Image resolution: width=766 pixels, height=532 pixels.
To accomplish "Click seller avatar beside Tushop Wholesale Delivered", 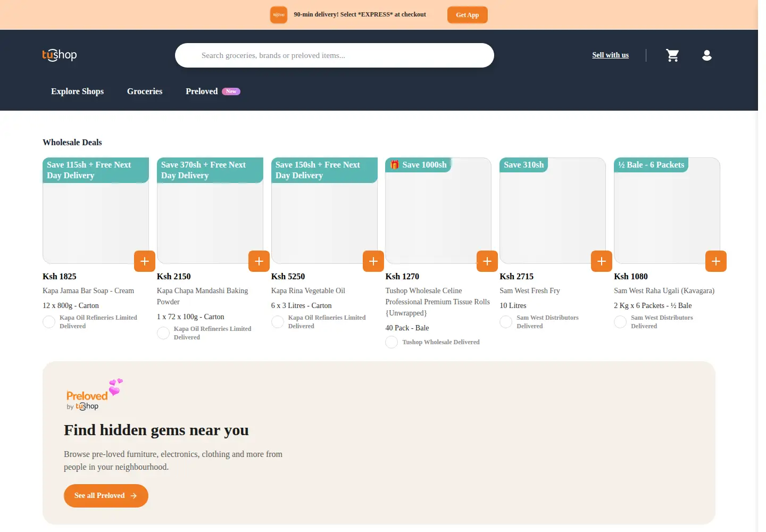I will (x=392, y=342).
